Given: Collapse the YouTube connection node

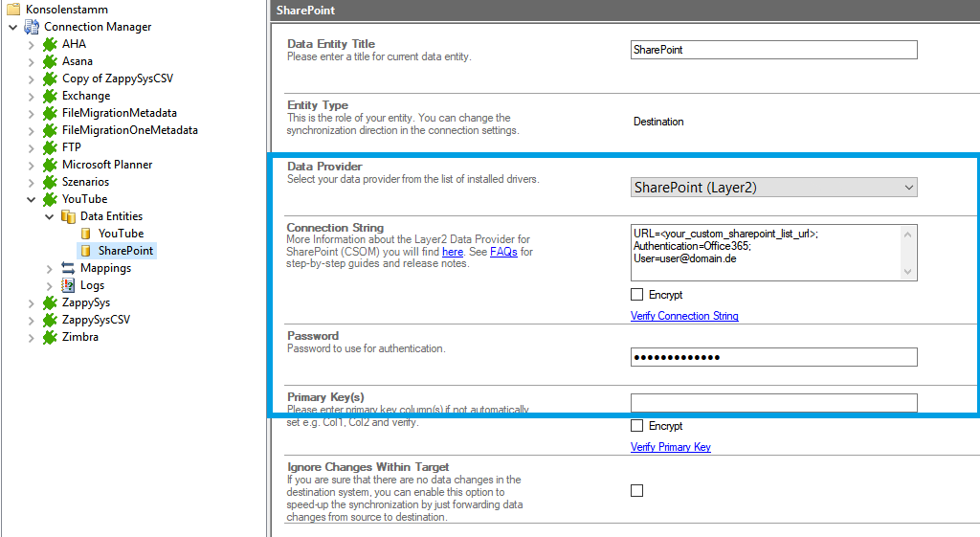Looking at the screenshot, I should click(32, 199).
